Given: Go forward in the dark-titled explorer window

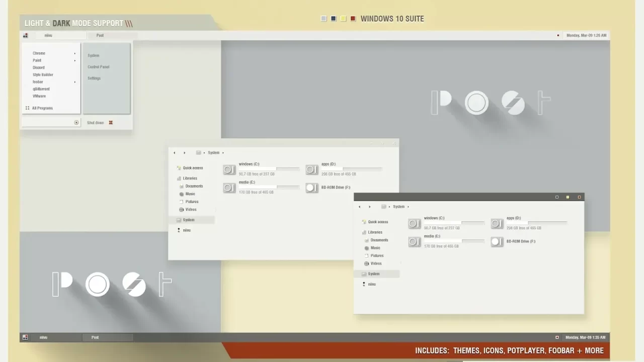Looking at the screenshot, I should pos(370,207).
